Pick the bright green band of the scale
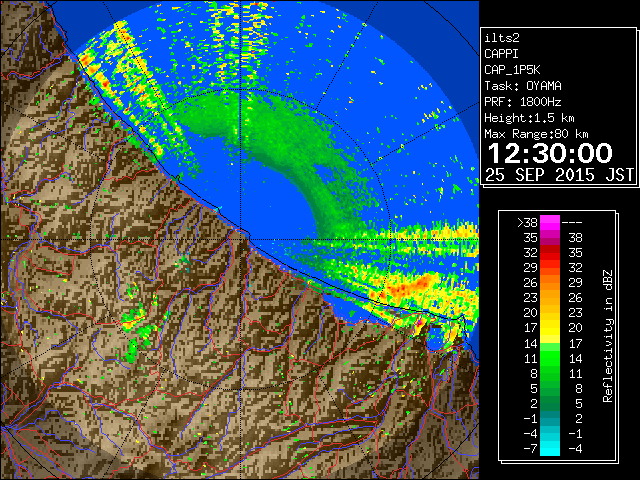Screen dimensions: 640x480 (x=550, y=358)
